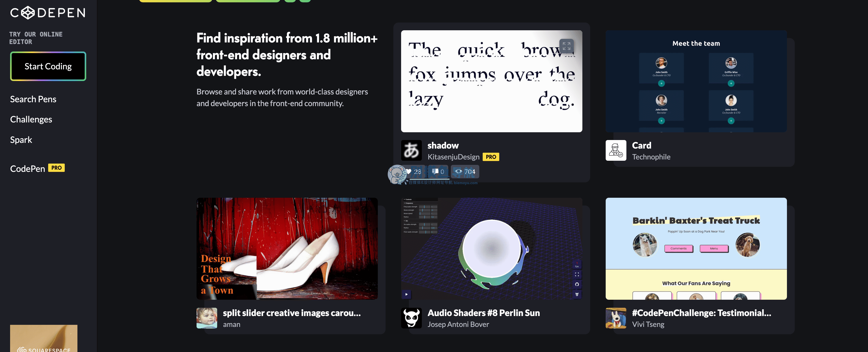Click the PRO badge next to KitasenjuDesign

click(491, 157)
